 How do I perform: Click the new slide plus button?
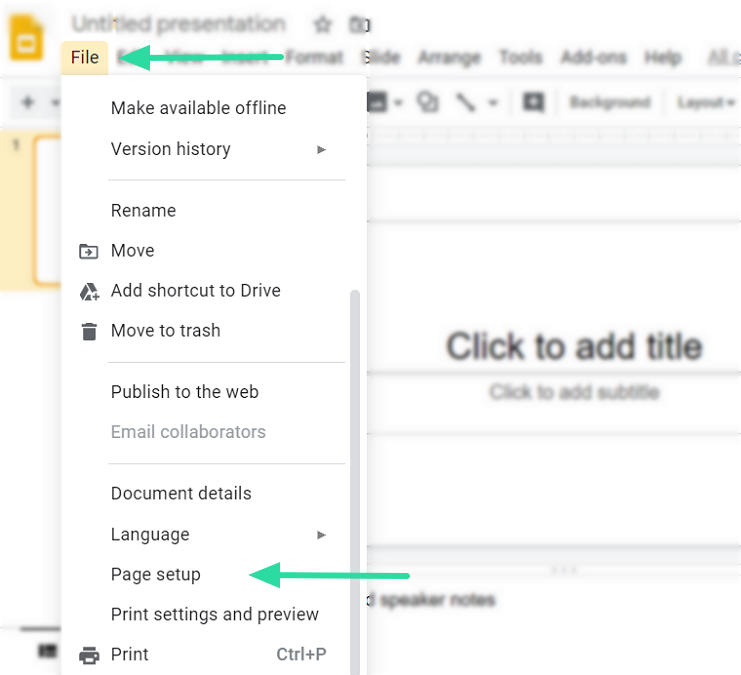(28, 102)
